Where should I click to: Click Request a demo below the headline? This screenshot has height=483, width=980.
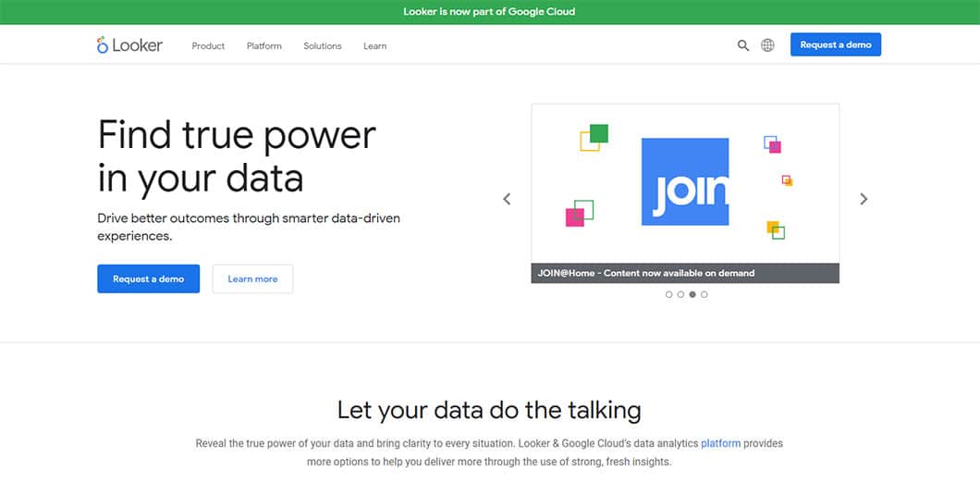[148, 279]
